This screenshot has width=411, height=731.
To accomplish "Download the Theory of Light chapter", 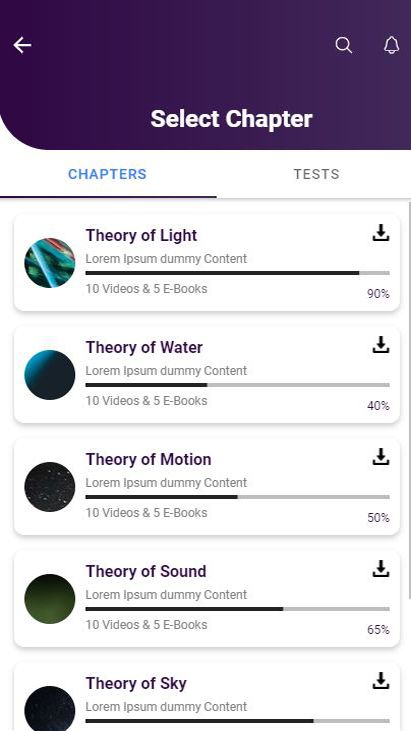I will coord(381,233).
